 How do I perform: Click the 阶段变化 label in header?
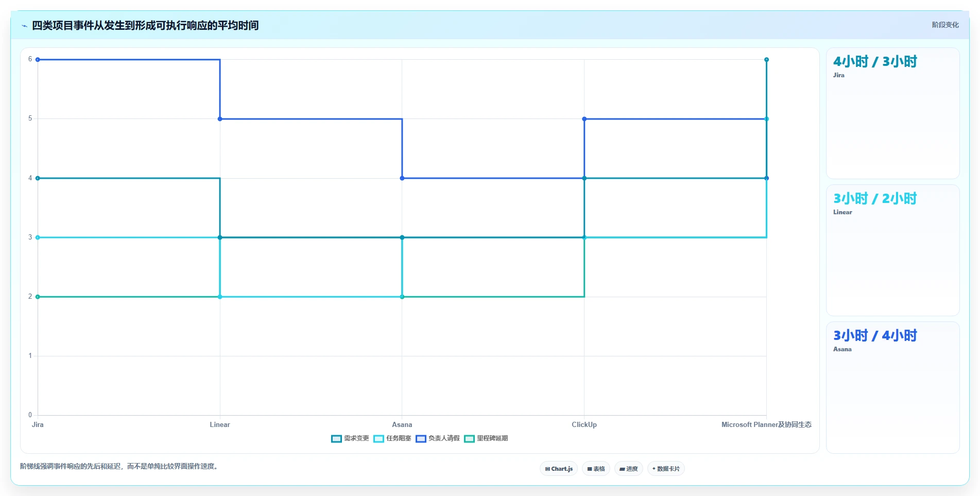click(x=945, y=25)
